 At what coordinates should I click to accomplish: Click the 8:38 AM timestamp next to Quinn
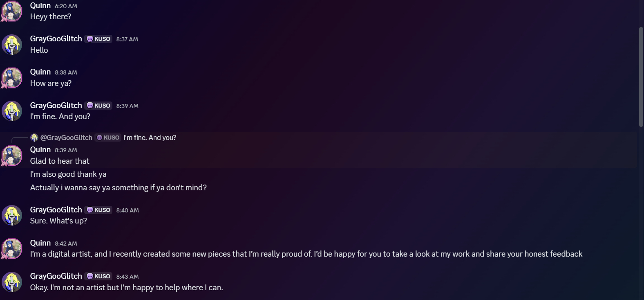pos(66,72)
